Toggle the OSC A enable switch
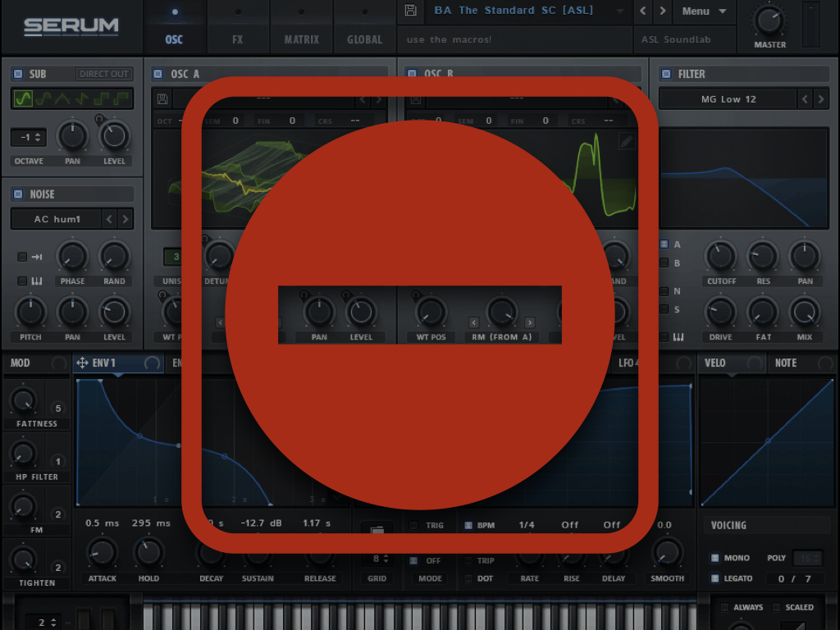840x630 pixels. click(x=158, y=74)
